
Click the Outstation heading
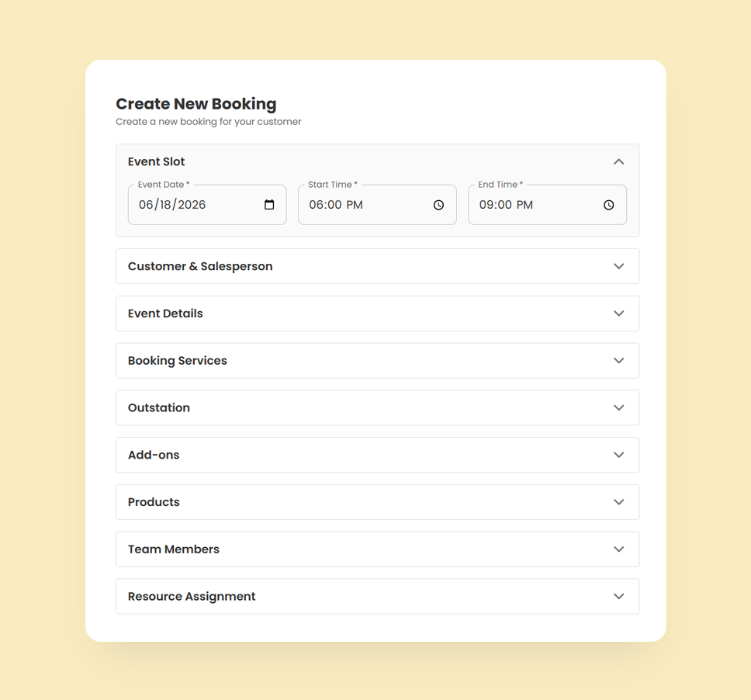click(x=159, y=407)
